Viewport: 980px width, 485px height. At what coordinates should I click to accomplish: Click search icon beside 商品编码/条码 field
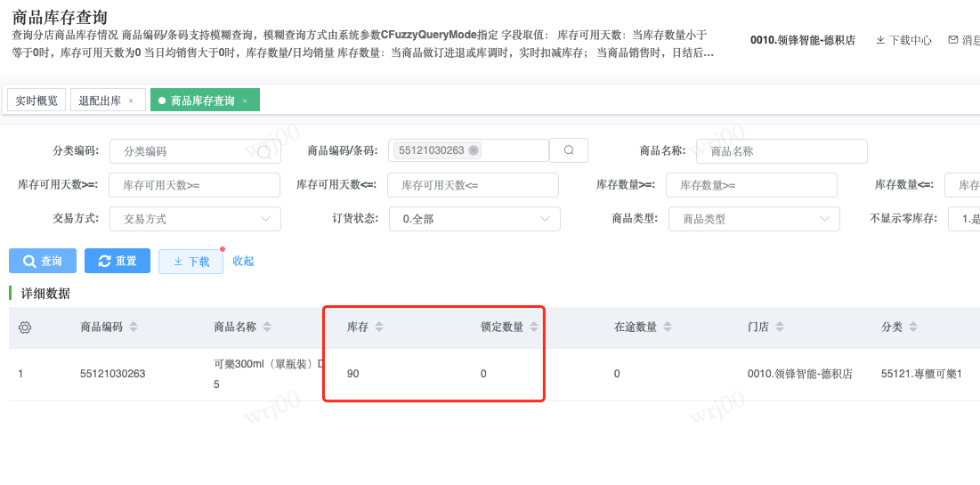coord(569,150)
